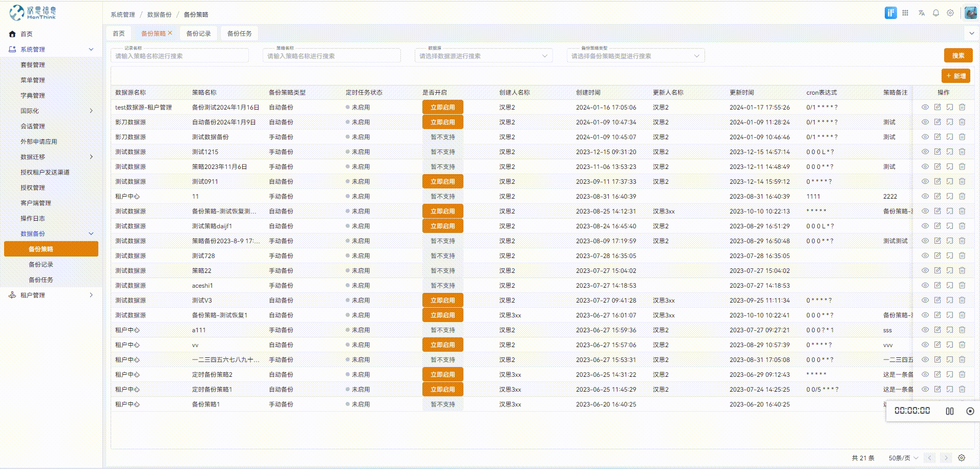Open table settings gear beside pagination
The image size is (980, 469).
pos(961,458)
